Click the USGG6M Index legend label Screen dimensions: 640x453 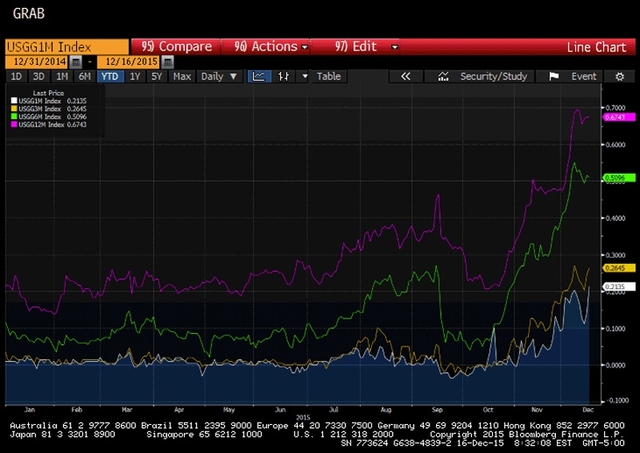click(40, 117)
